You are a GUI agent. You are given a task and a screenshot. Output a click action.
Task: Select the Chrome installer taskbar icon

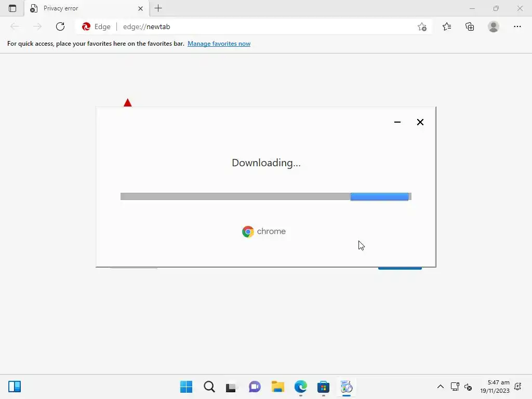click(347, 387)
